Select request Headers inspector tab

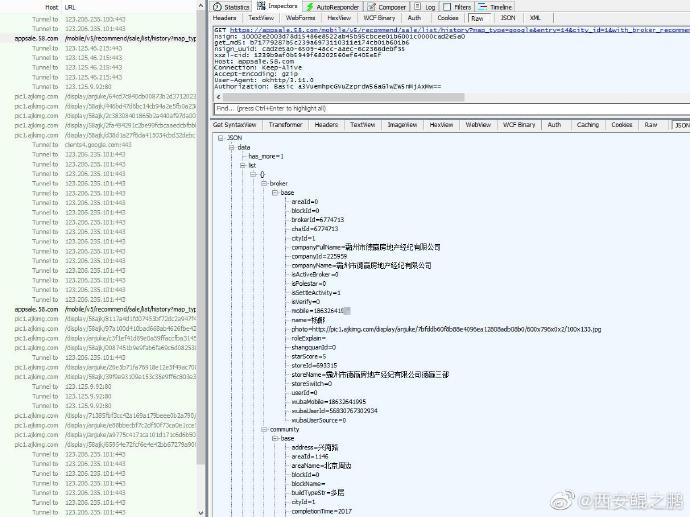click(224, 18)
